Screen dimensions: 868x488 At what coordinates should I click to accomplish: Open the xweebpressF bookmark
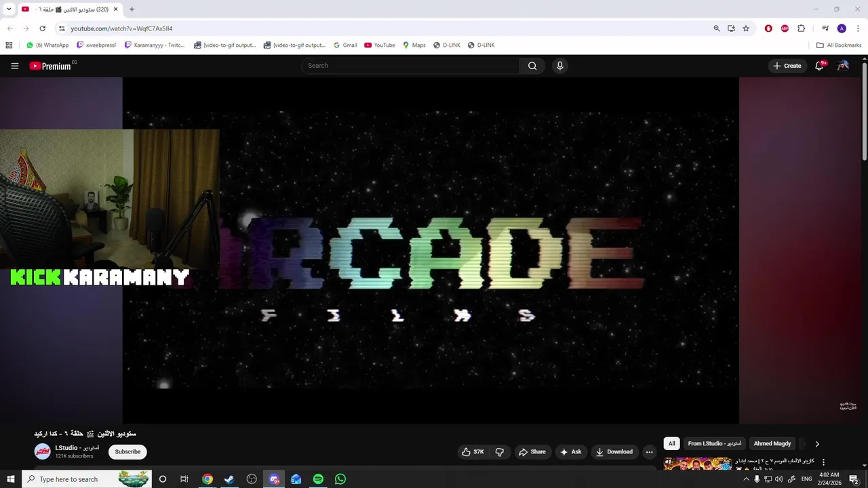(97, 45)
